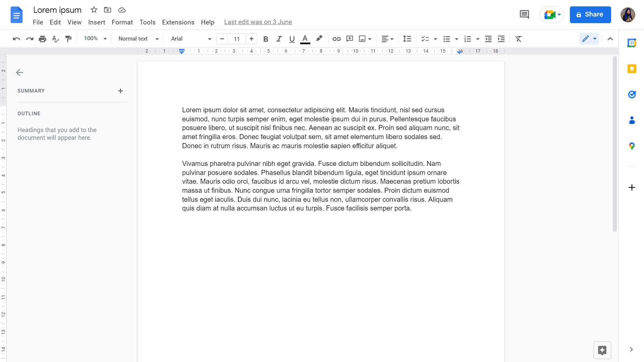This screenshot has height=362, width=644.
Task: Click the Underline formatting icon
Action: click(291, 39)
